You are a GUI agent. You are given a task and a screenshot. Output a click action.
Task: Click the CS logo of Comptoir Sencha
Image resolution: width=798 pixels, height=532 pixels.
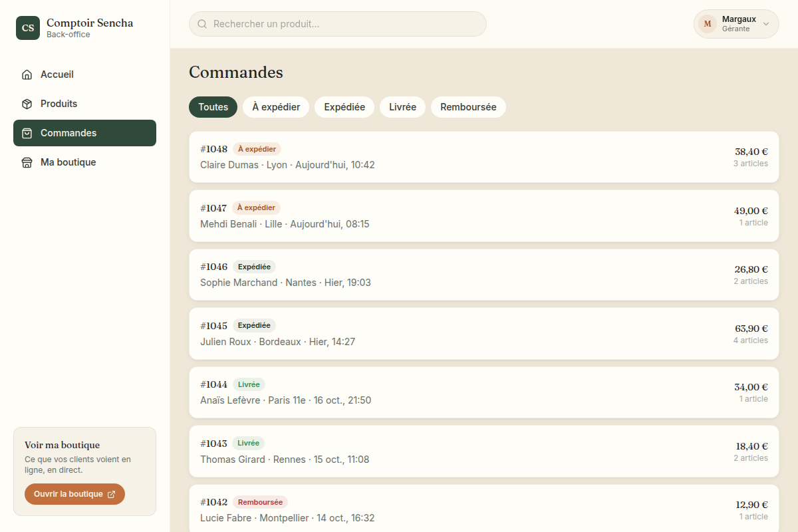click(x=28, y=28)
